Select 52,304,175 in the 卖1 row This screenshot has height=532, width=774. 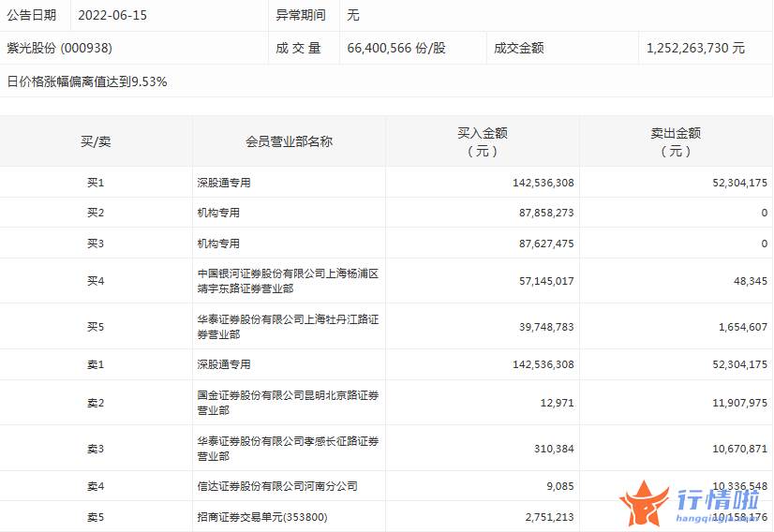pyautogui.click(x=740, y=364)
